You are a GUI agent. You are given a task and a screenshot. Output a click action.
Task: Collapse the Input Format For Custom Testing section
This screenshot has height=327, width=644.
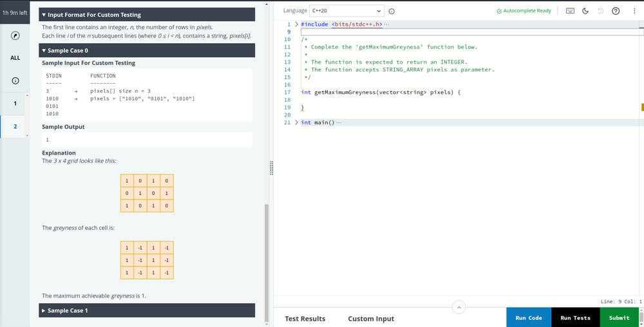coord(147,14)
